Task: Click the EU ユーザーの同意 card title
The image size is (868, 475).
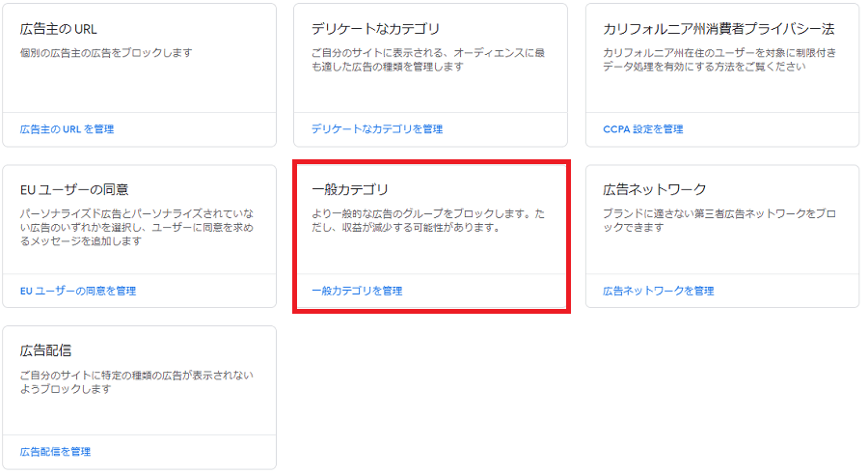Action: click(74, 189)
